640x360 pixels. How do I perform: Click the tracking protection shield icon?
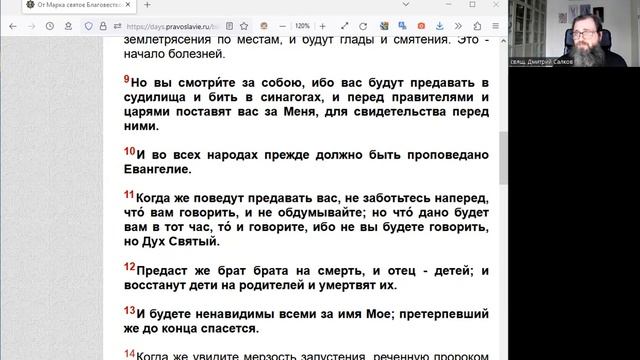click(88, 26)
